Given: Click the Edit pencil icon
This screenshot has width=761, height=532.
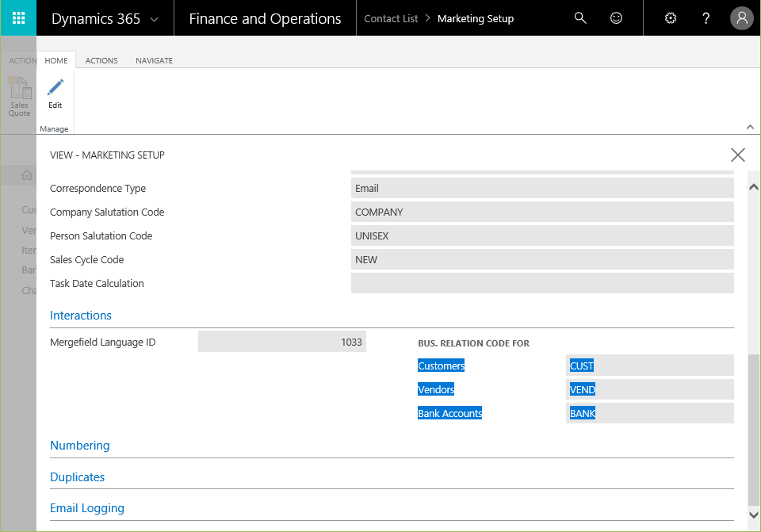Looking at the screenshot, I should (55, 88).
